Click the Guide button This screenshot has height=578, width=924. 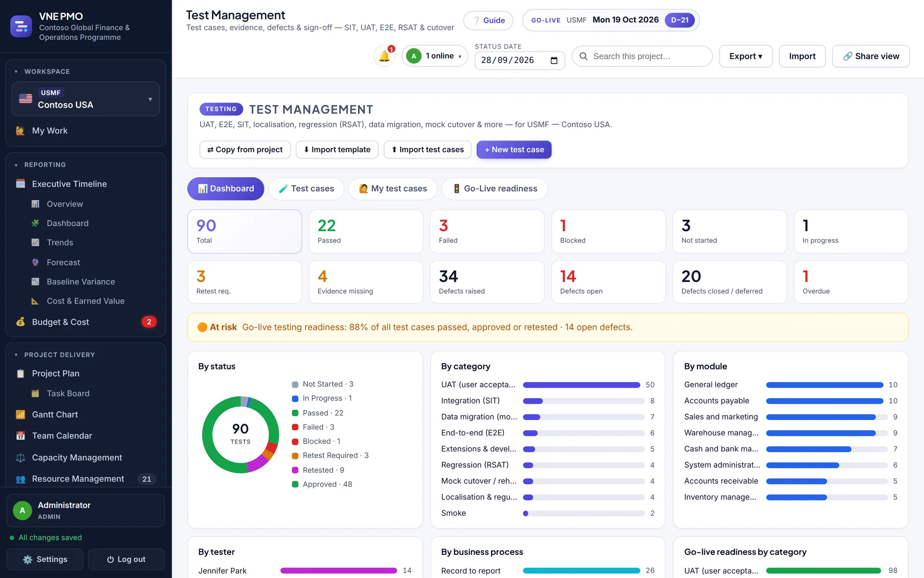pos(488,20)
